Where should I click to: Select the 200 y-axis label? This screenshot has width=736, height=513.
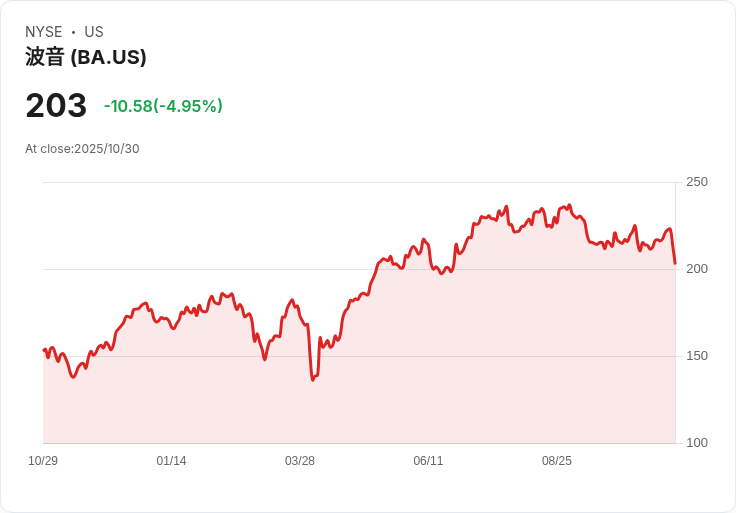(x=696, y=269)
